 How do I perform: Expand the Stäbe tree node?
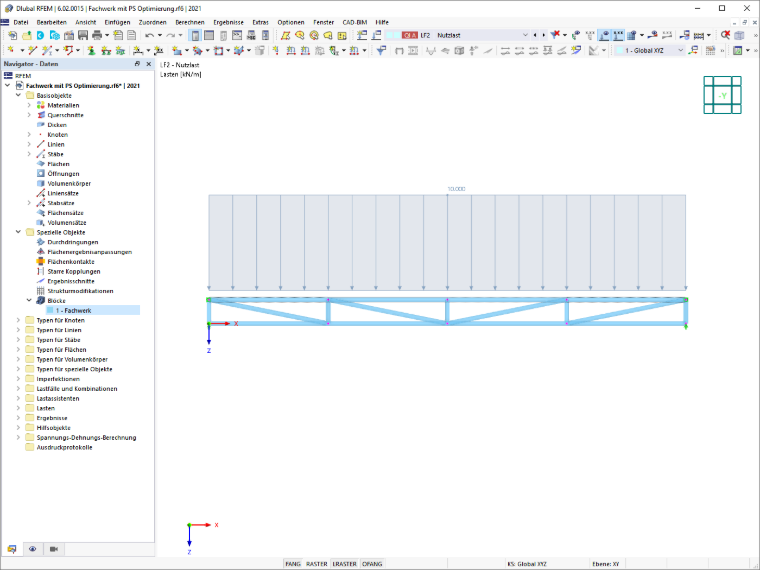click(x=29, y=154)
